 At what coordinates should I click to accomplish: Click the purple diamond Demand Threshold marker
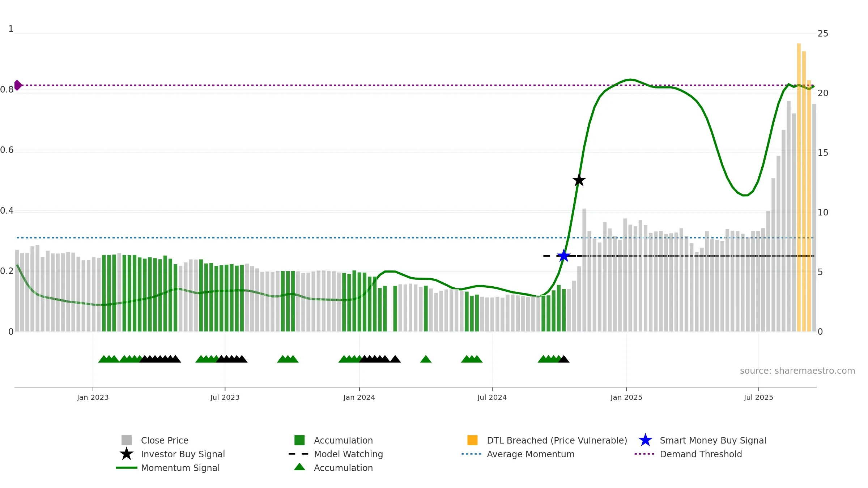[x=18, y=85]
